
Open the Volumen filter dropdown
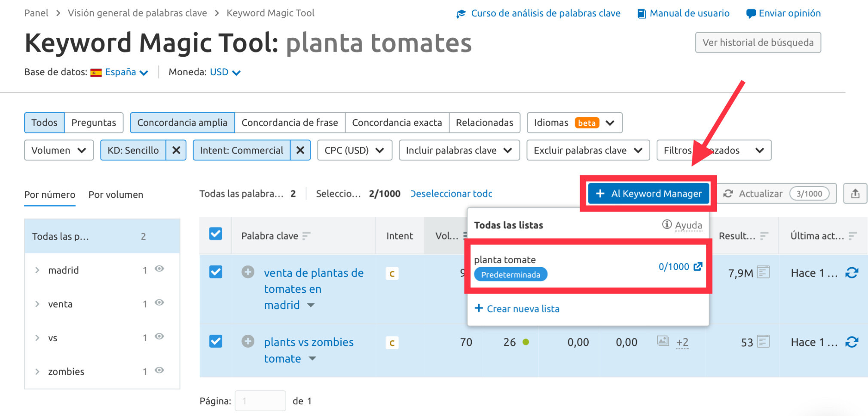click(x=59, y=150)
